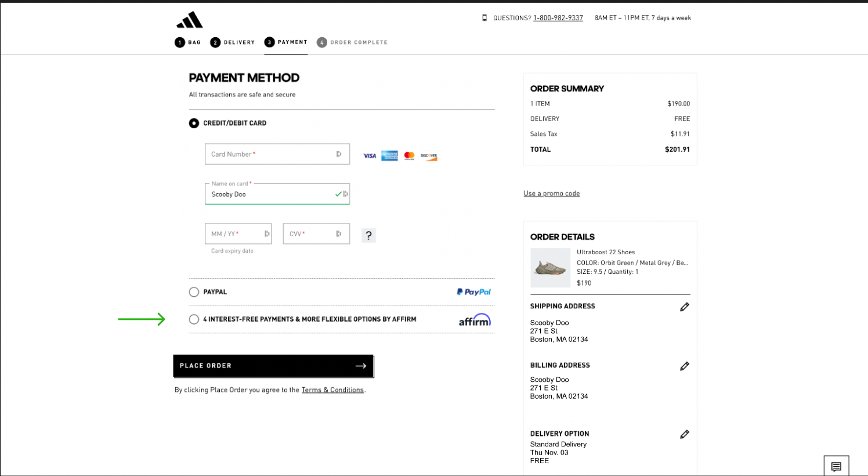Image resolution: width=868 pixels, height=476 pixels.
Task: Open the CVV help question mark
Action: click(x=368, y=235)
